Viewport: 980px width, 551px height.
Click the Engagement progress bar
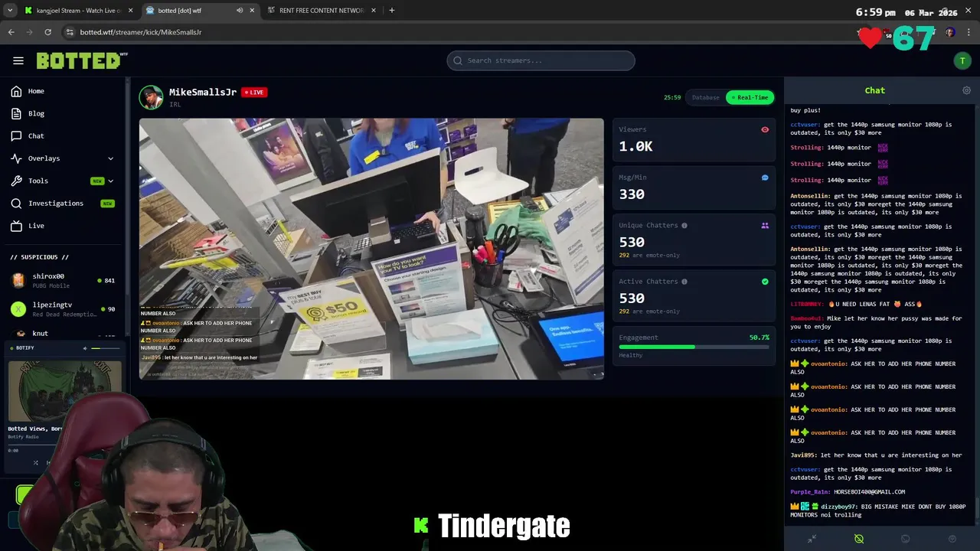pos(694,347)
